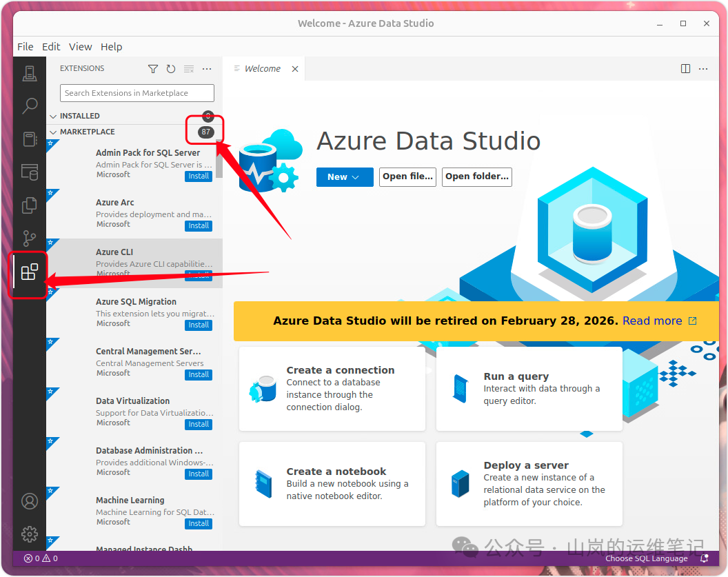
Task: Click the Filter Extensions funnel icon
Action: (152, 69)
